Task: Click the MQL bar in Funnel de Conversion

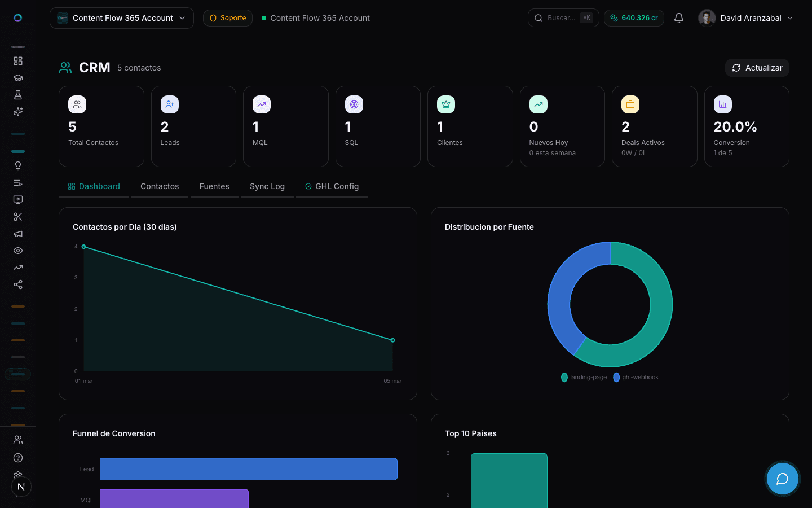Action: pos(174,498)
